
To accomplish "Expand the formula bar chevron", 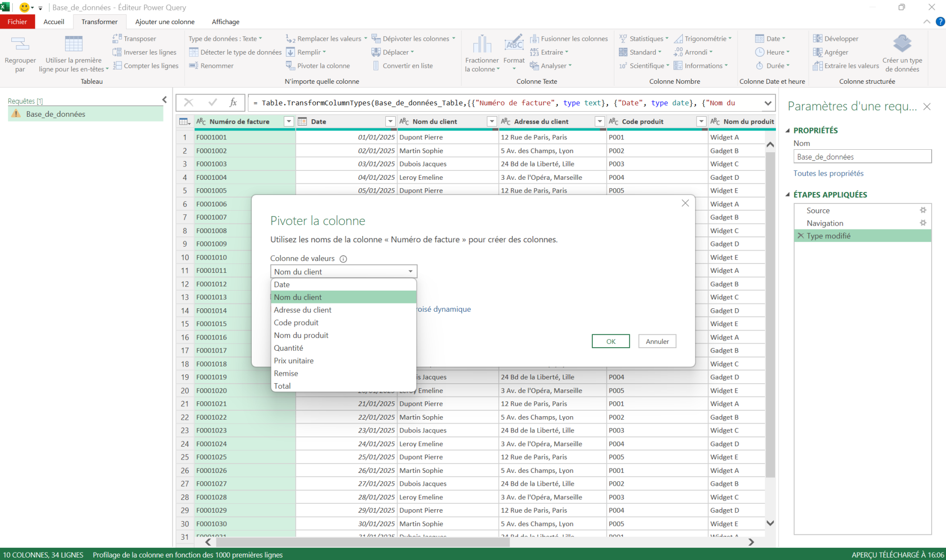I will [x=768, y=103].
